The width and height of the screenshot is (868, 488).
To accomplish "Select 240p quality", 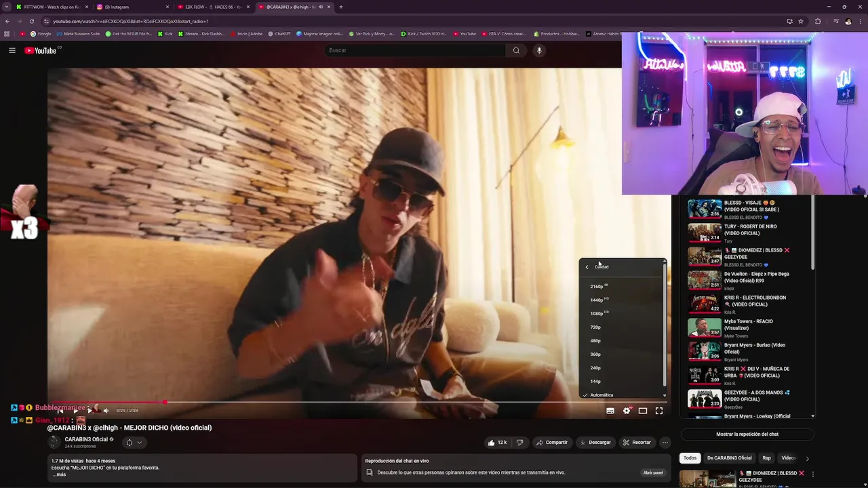I will point(621,368).
